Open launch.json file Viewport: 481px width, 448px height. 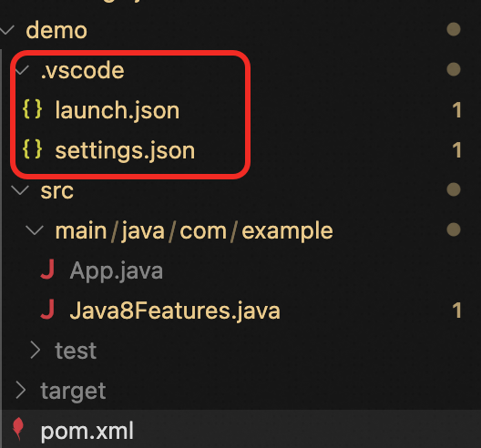(118, 110)
